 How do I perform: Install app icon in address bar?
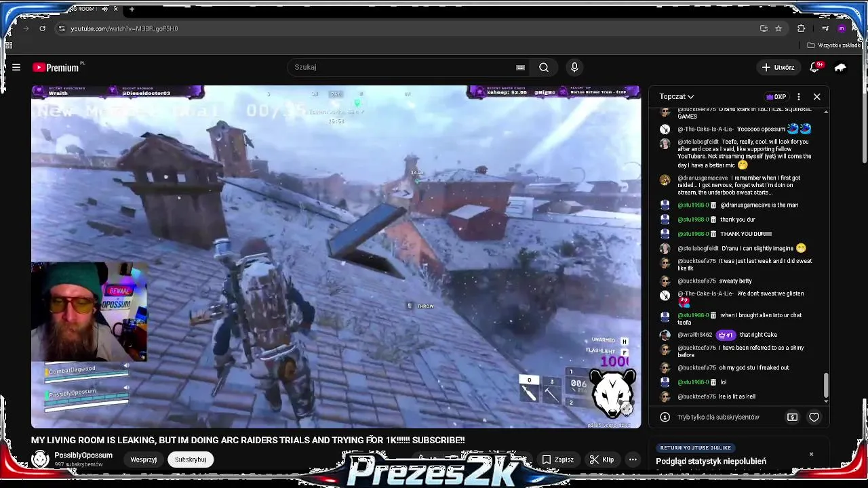point(764,28)
